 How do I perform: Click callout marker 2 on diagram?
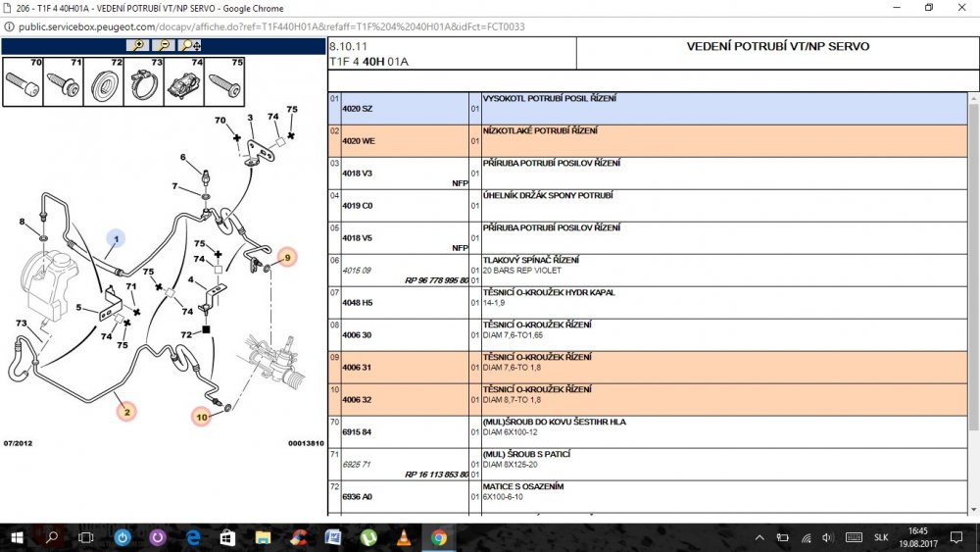coord(126,412)
